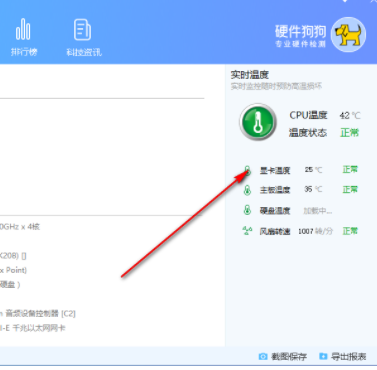Click the 风扇转速 fan icon

point(247,230)
